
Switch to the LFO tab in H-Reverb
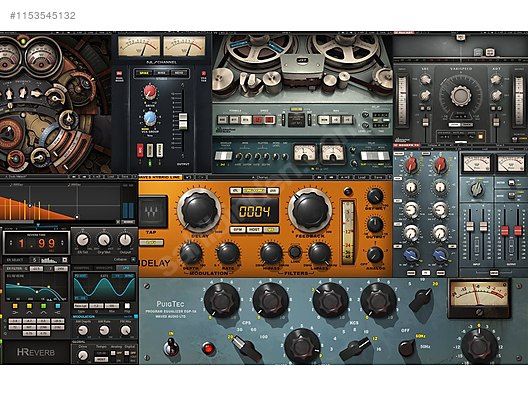pos(126,268)
